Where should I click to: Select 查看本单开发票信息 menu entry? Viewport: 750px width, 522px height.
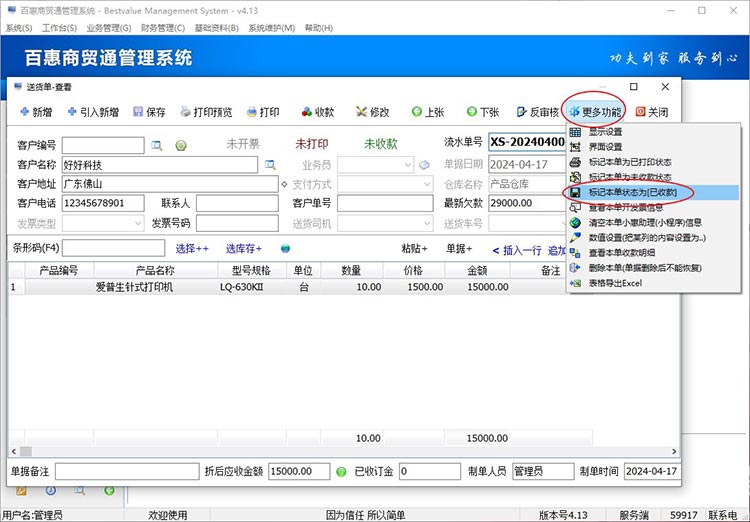[653, 207]
